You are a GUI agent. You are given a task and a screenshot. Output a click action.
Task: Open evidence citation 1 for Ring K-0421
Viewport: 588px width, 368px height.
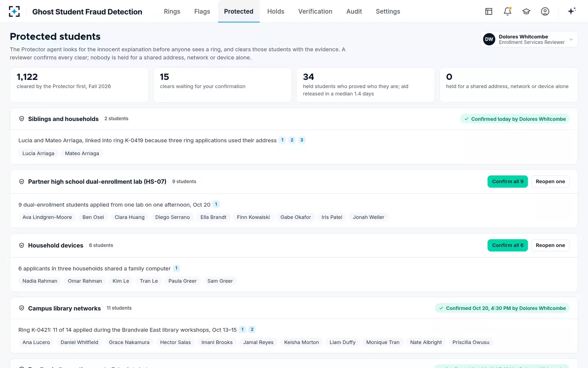(242, 329)
